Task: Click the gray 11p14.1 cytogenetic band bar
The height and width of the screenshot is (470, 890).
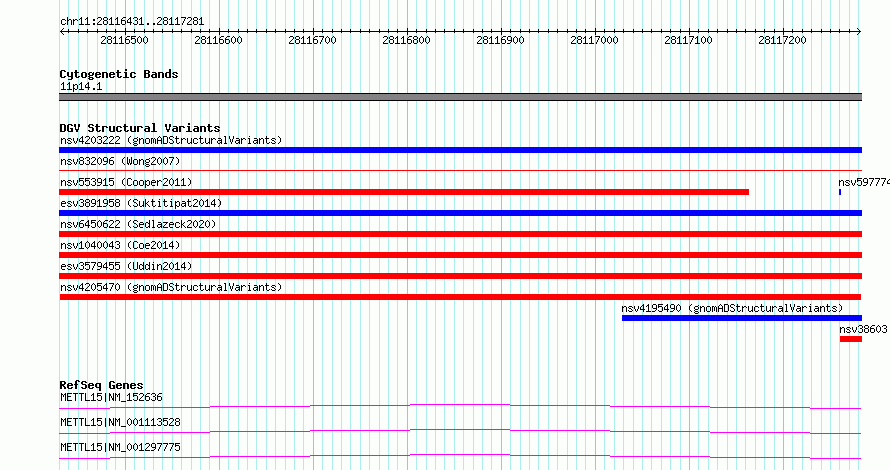Action: [460, 97]
